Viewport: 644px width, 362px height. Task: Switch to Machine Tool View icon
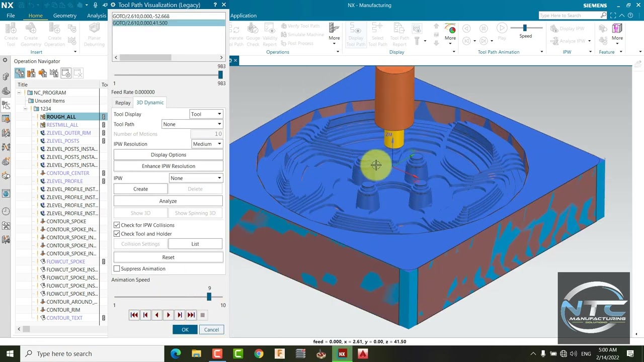coord(31,73)
